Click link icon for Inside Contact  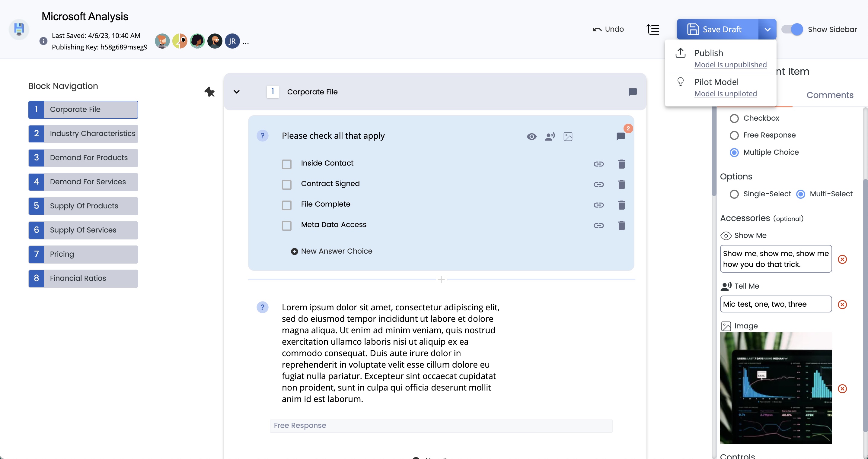pos(598,164)
